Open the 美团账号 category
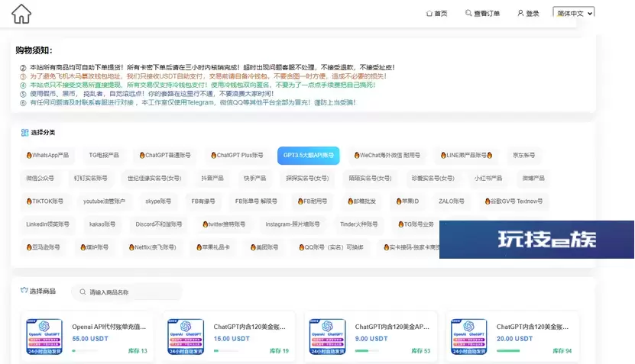Viewport: 635px width, 364px height. tap(264, 247)
